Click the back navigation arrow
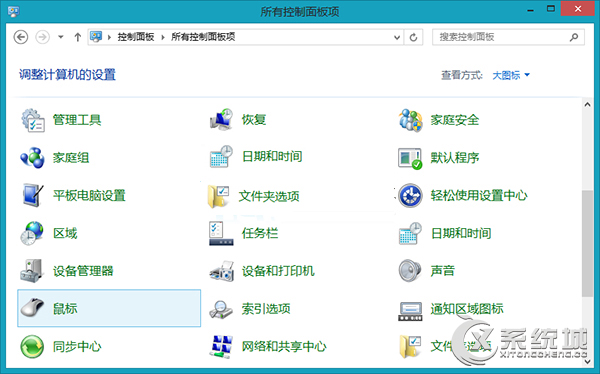The image size is (600, 374). tap(21, 37)
